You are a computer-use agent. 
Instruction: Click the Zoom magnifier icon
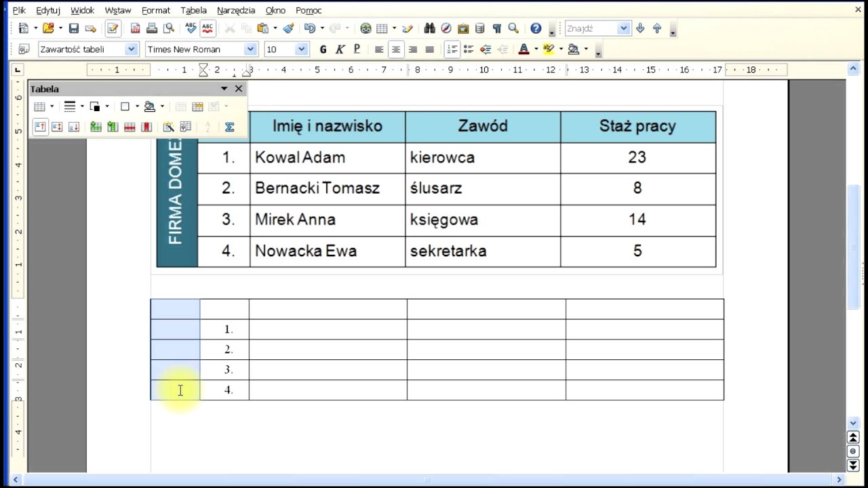[513, 28]
